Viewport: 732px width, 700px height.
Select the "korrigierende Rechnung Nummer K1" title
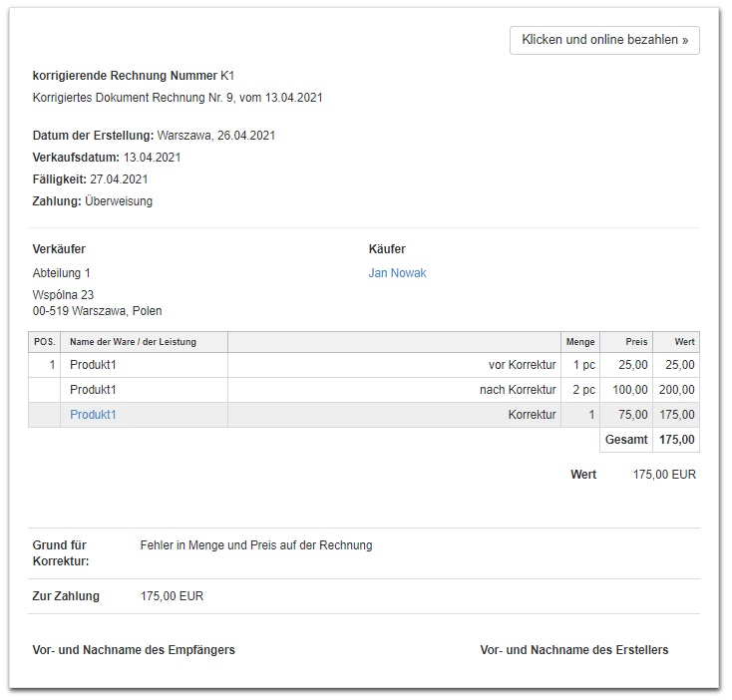[134, 76]
